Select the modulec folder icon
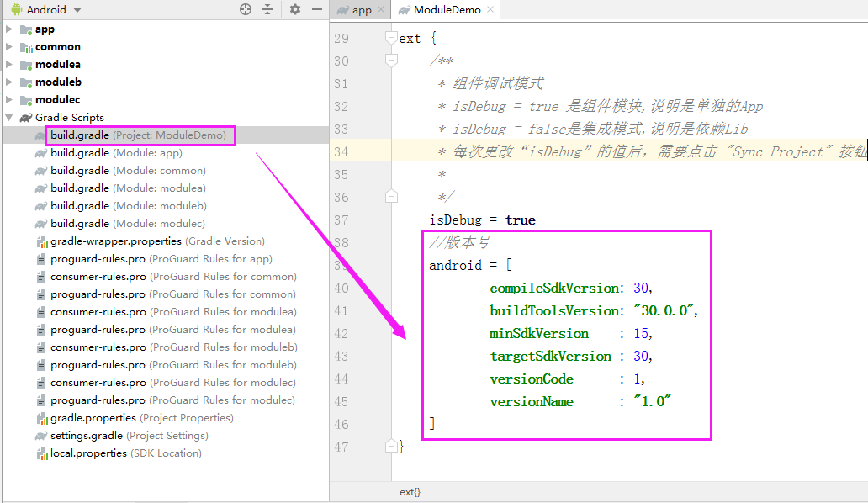868x503 pixels. [x=26, y=100]
